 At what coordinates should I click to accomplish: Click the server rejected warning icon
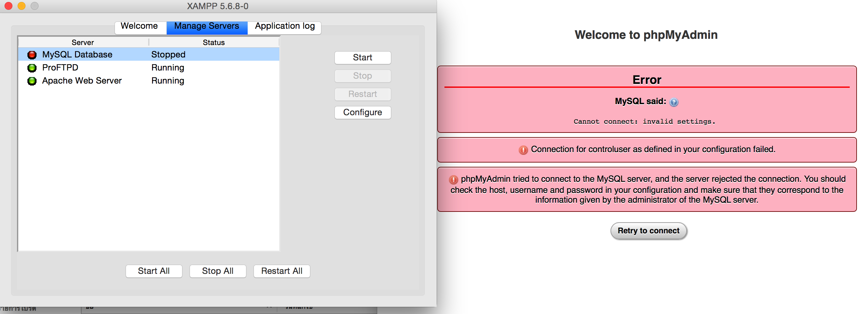453,179
